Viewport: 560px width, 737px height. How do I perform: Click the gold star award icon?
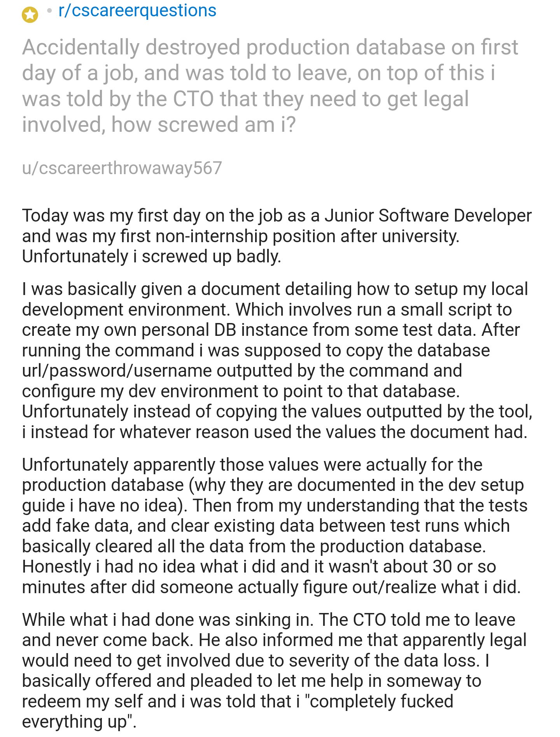(30, 15)
